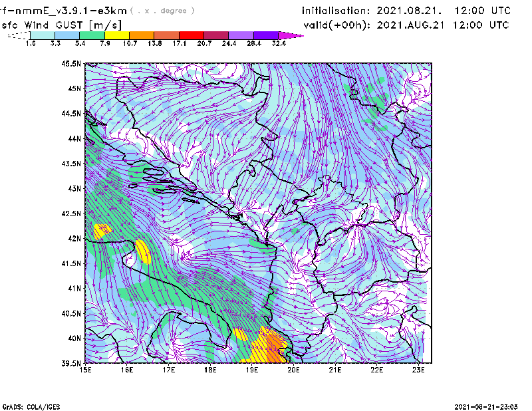Click the orange gust maximum near 40N 19.5E
The image size is (532, 411).
[x=275, y=348]
